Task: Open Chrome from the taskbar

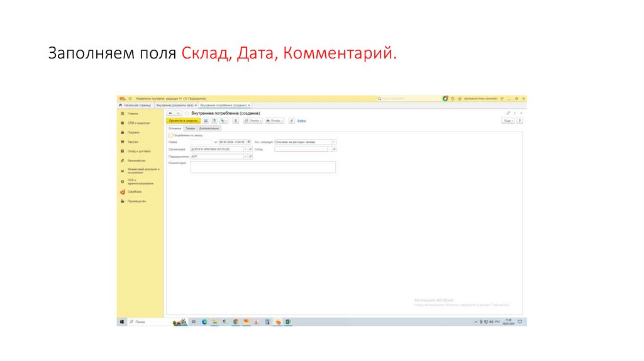Action: [x=236, y=322]
